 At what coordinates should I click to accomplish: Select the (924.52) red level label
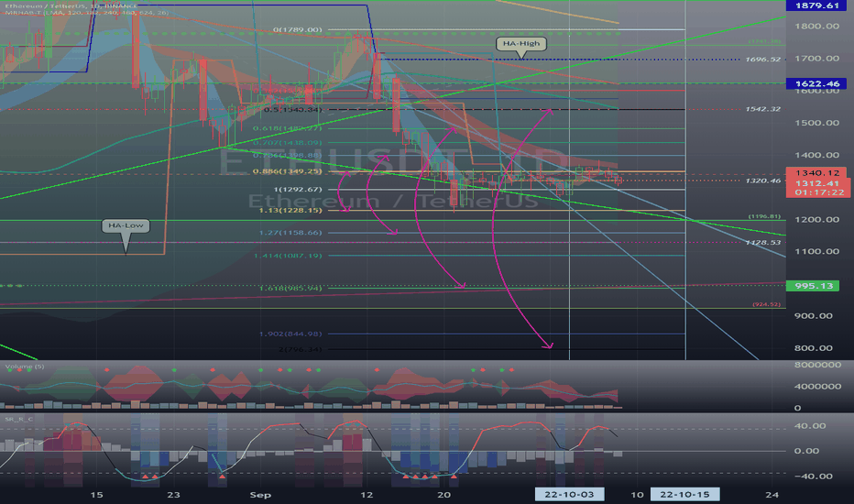click(x=766, y=304)
